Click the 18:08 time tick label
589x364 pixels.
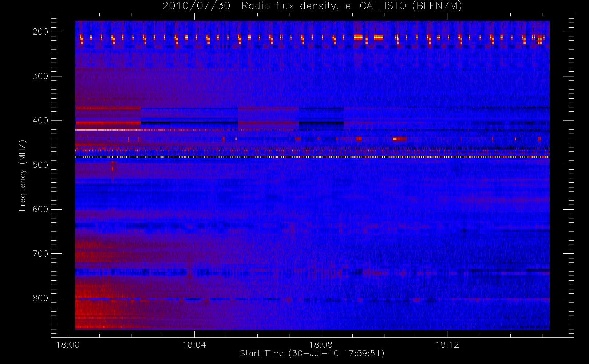coord(321,345)
